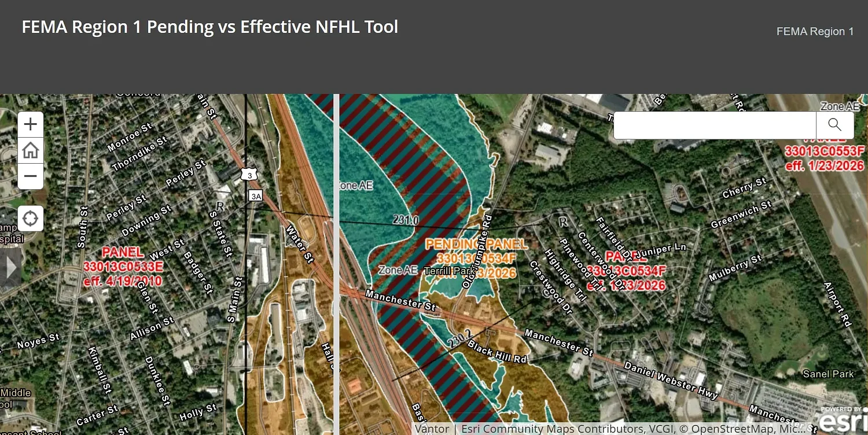Grab the vertical swipe divider bar
Screen dimensions: 868x435
[336, 264]
